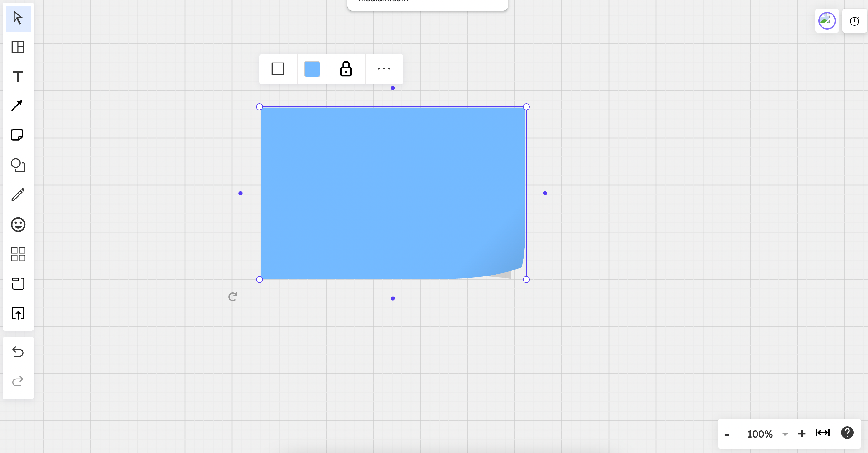The width and height of the screenshot is (868, 453).
Task: Expand the 100% zoom level dropdown
Action: pos(785,434)
